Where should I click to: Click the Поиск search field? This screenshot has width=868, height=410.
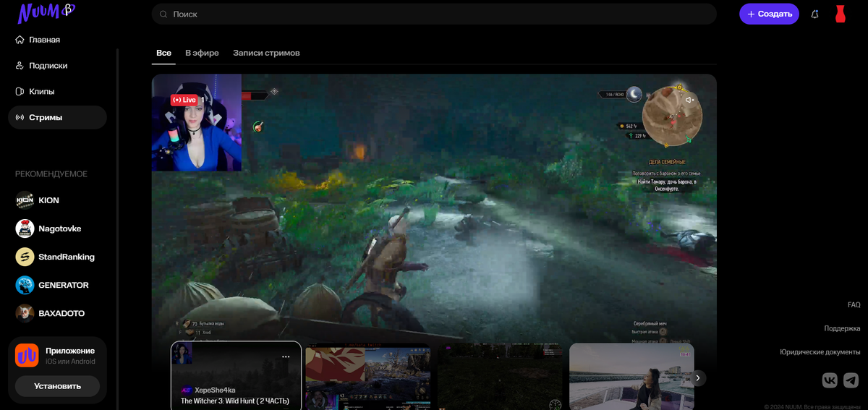[434, 14]
